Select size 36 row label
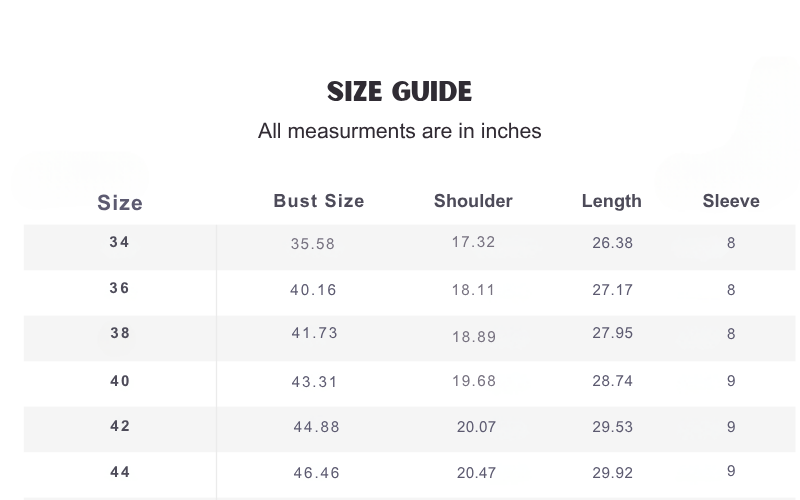The image size is (800, 500). 120,288
